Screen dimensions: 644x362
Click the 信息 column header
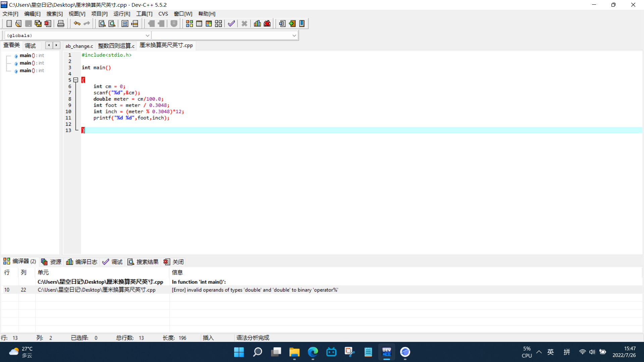[x=177, y=273]
